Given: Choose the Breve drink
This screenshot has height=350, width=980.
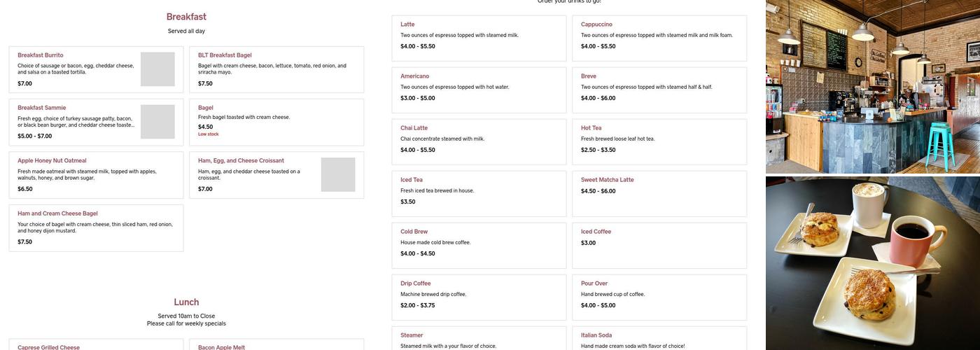Looking at the screenshot, I should [659, 90].
